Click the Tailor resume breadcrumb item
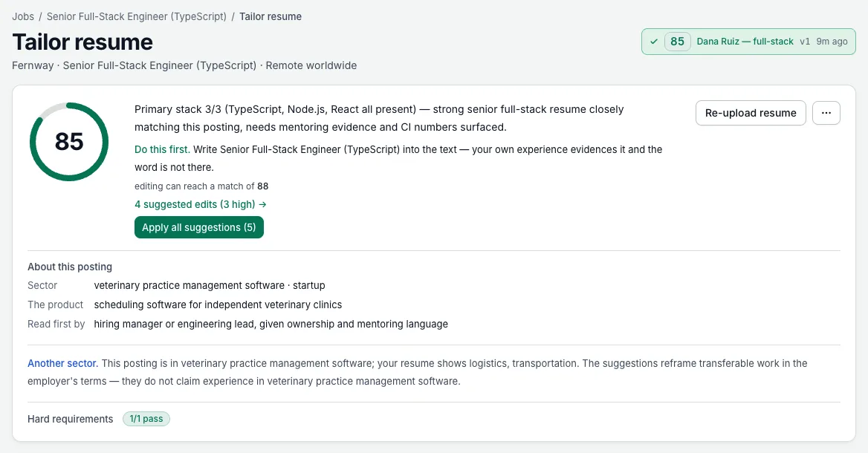The width and height of the screenshot is (868, 453). pyautogui.click(x=271, y=16)
